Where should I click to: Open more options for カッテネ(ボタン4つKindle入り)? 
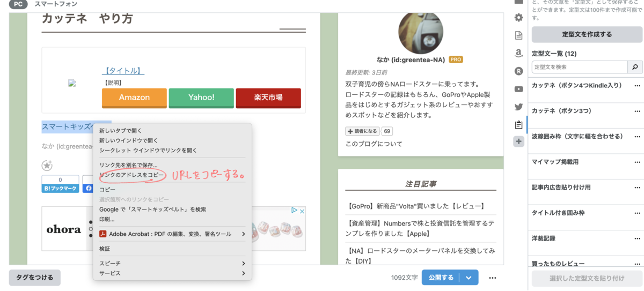pos(637,86)
